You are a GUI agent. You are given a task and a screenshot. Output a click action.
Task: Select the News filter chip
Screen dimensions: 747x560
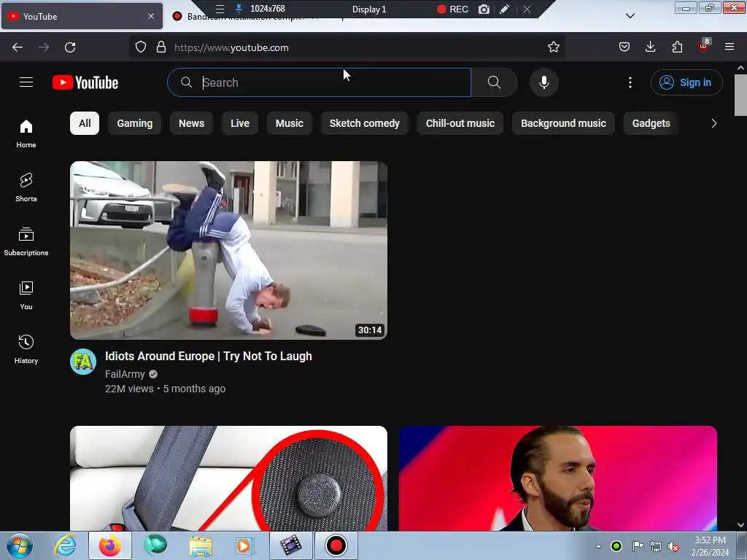point(192,123)
